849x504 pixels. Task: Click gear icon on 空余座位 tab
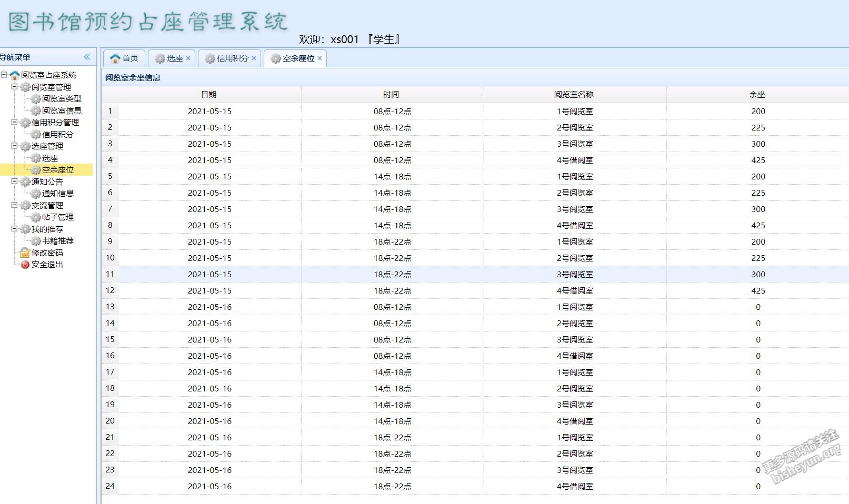tap(276, 58)
